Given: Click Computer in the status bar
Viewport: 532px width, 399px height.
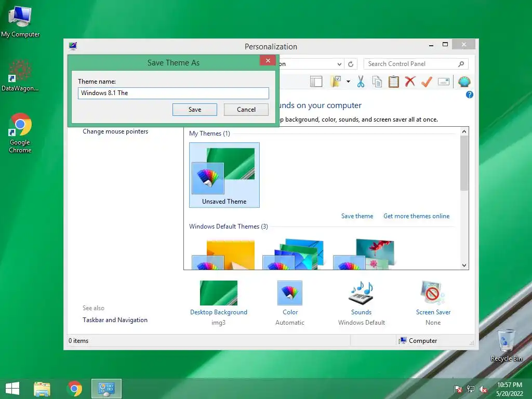Looking at the screenshot, I should click(x=418, y=341).
